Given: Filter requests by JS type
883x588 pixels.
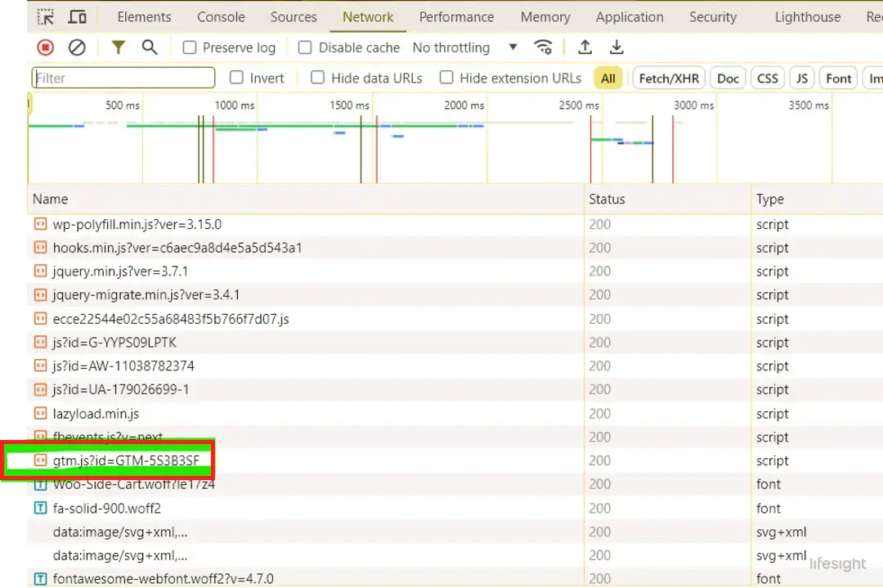Looking at the screenshot, I should (802, 79).
